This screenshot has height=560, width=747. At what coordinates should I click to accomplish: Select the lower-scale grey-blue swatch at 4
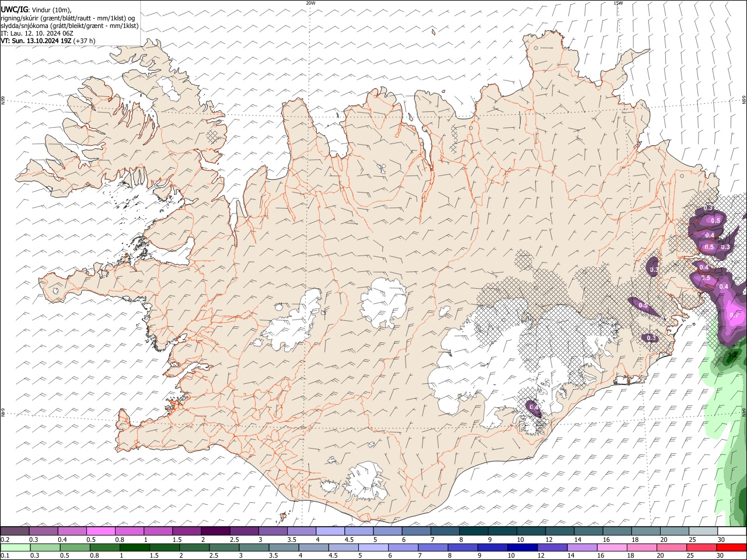[x=313, y=547]
